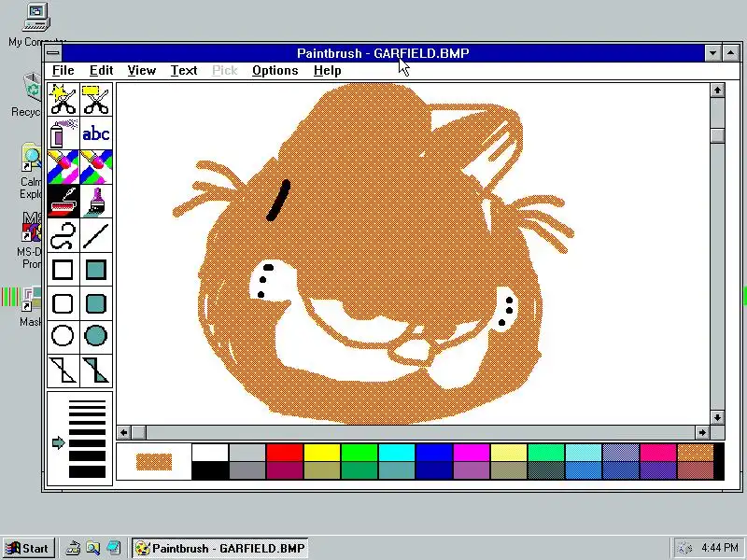Click the magnifier-folder icon in taskbar quick launch
Viewport: 747px width, 560px height.
pos(92,548)
